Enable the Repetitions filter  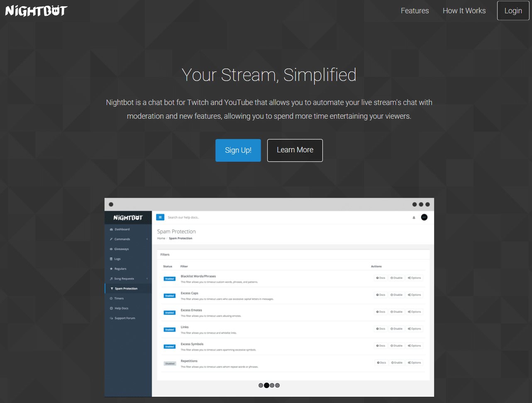tap(396, 363)
